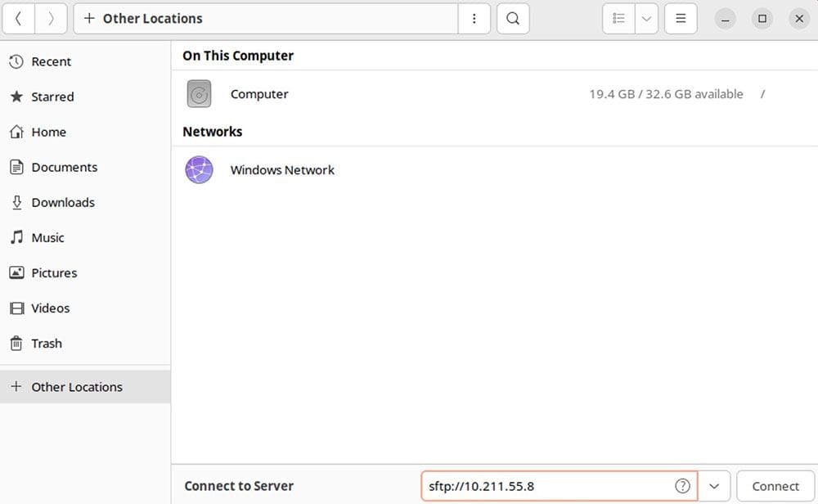Expand the view options dropdown arrow

[x=646, y=19]
